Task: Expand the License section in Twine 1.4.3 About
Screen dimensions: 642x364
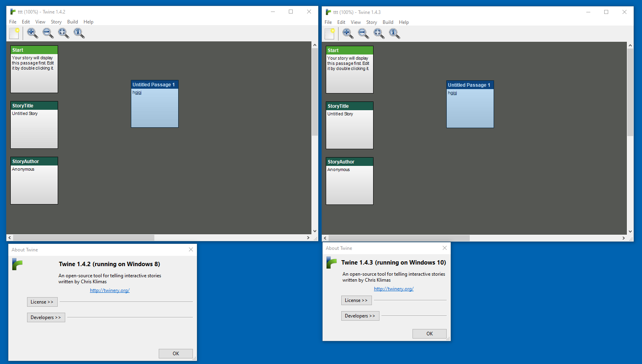Action: click(x=356, y=300)
